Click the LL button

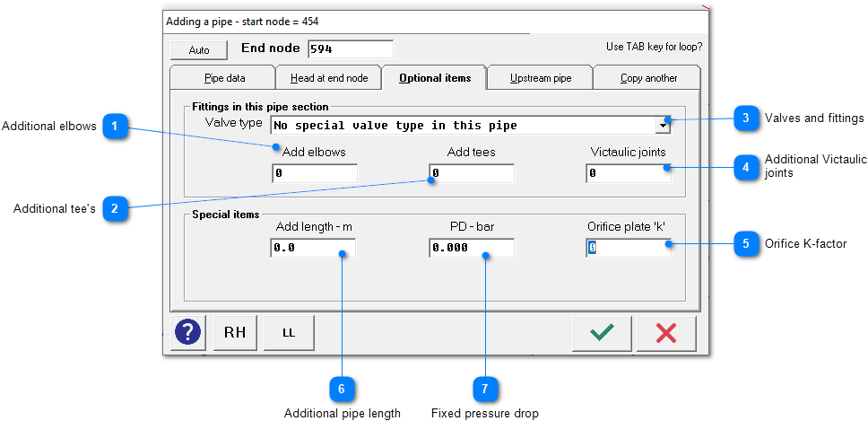coord(289,332)
